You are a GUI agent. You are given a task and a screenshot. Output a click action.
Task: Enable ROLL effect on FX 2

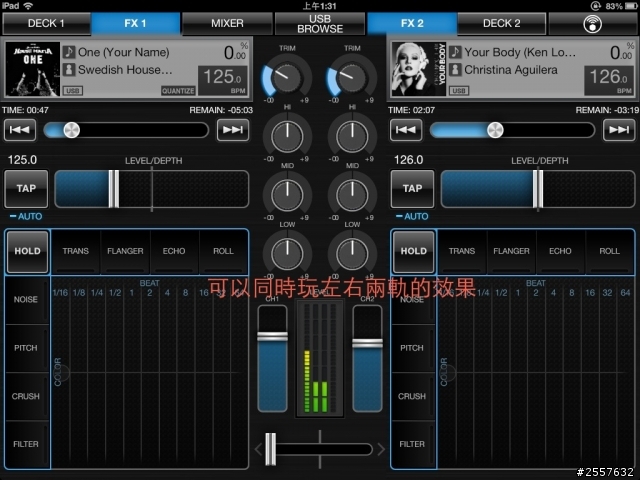(x=609, y=251)
